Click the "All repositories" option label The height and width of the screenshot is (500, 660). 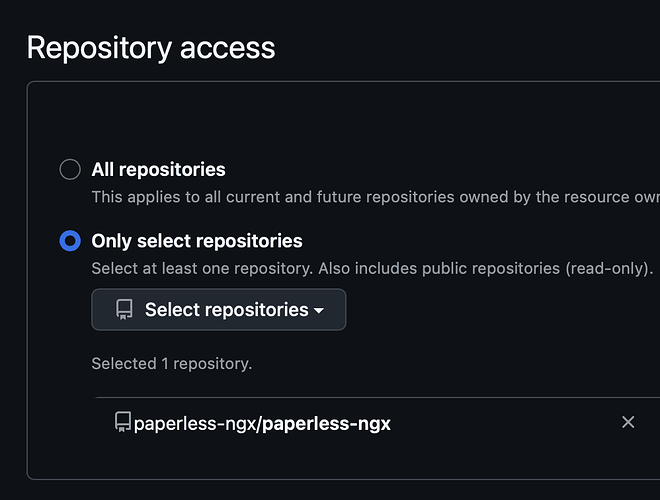(158, 169)
